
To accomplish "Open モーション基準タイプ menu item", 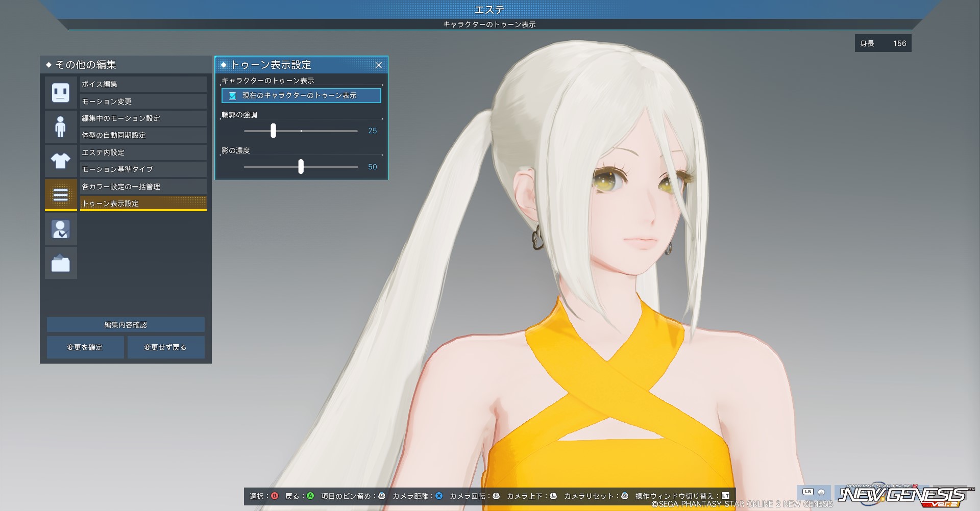I will pos(143,169).
